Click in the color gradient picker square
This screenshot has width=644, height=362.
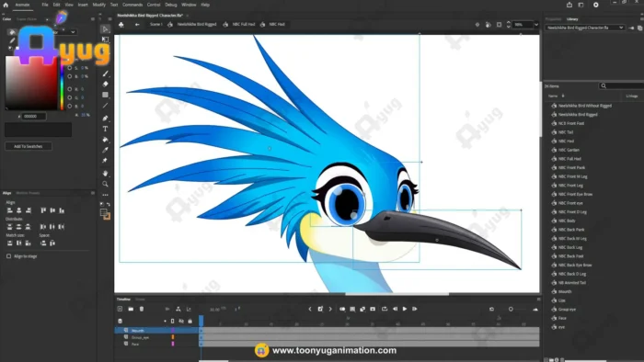[x=31, y=84]
